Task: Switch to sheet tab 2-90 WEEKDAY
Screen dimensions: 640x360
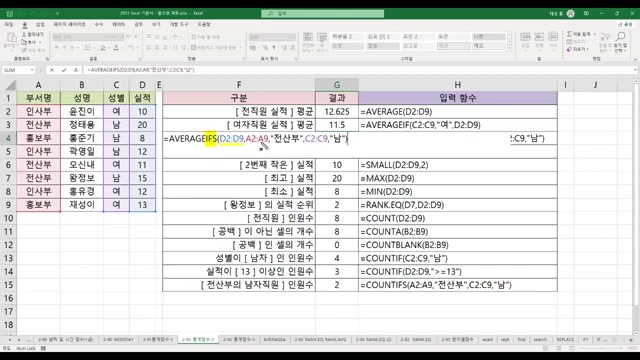Action: point(118,340)
